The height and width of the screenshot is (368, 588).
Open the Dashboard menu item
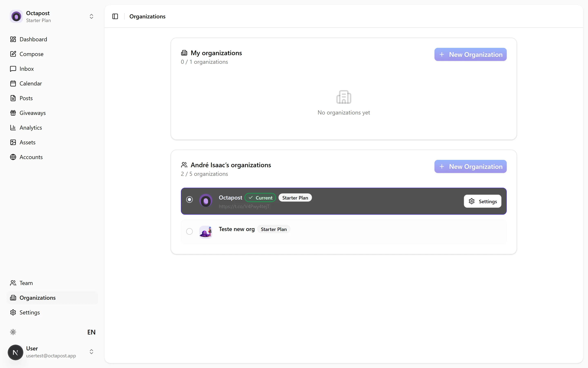[52, 39]
